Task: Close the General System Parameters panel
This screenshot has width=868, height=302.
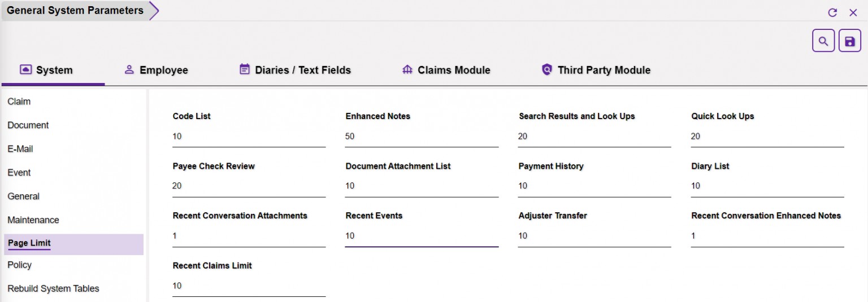Action: (x=853, y=12)
